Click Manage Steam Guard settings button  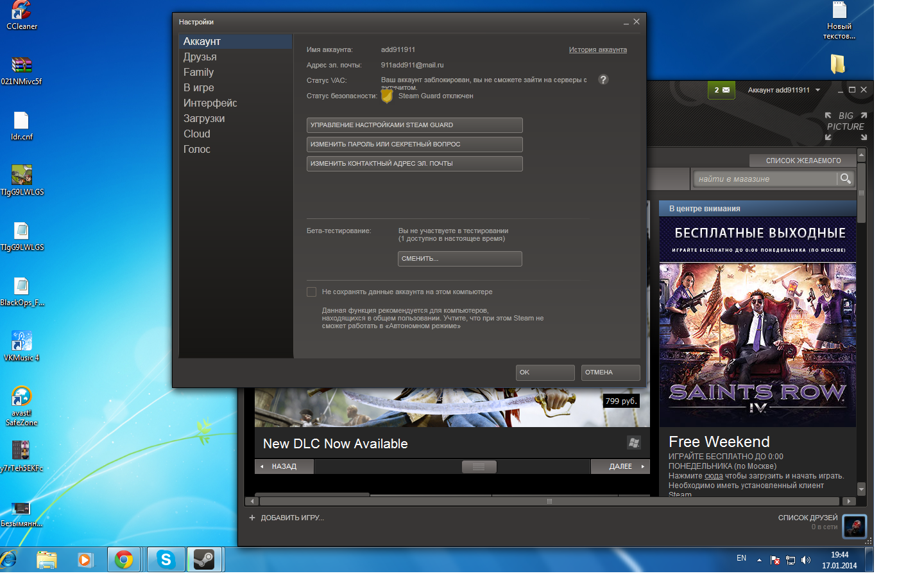pyautogui.click(x=414, y=125)
